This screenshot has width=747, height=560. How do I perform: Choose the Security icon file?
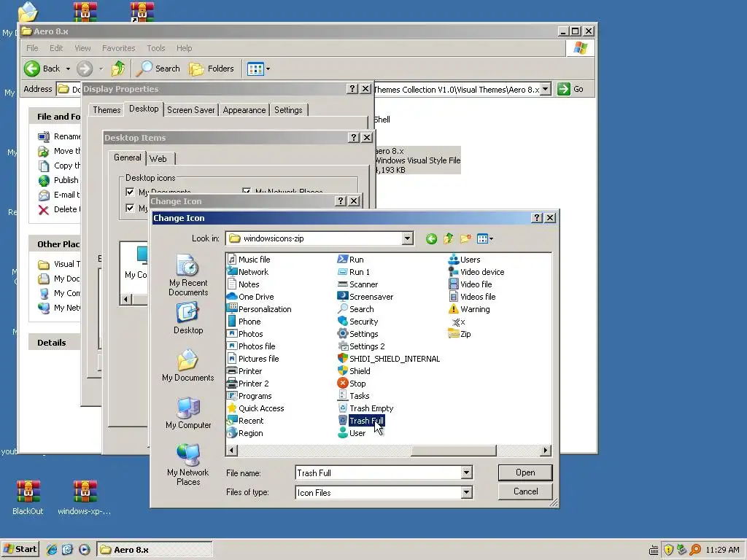358,322
